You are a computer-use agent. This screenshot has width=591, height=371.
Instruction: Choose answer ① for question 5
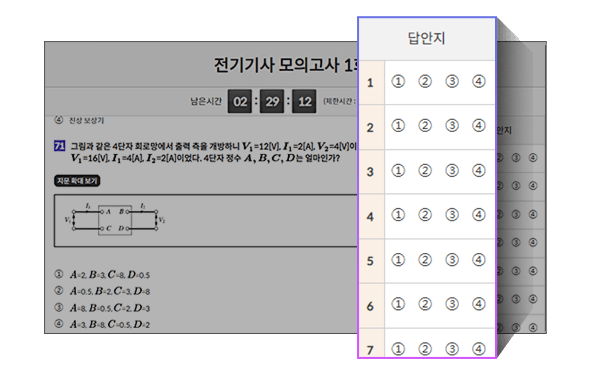398,260
